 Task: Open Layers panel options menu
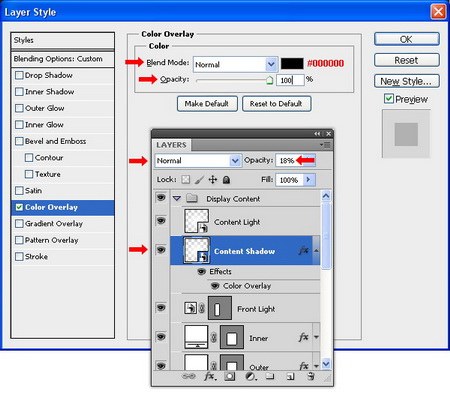(325, 145)
